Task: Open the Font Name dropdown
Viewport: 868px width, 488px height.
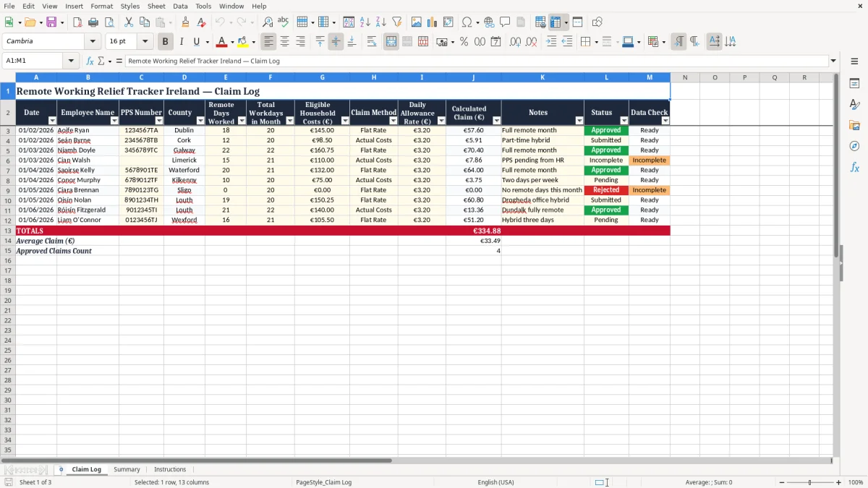Action: pos(92,41)
